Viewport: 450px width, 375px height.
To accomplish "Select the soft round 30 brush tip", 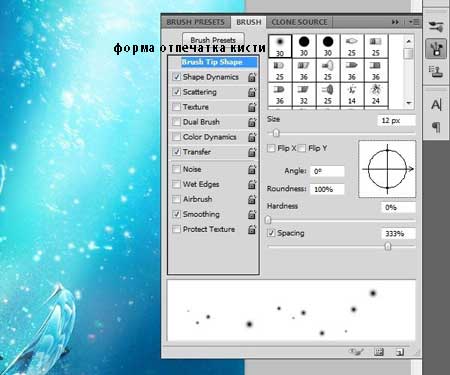I will click(x=280, y=46).
